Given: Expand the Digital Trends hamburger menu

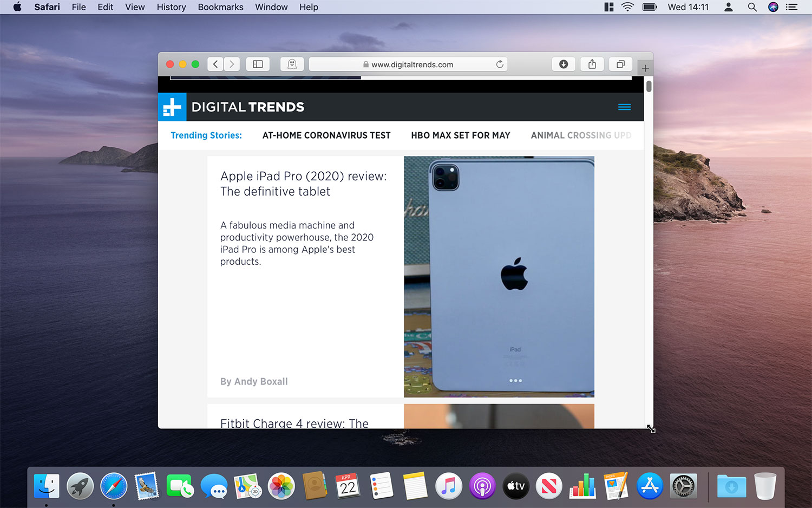Looking at the screenshot, I should point(624,107).
